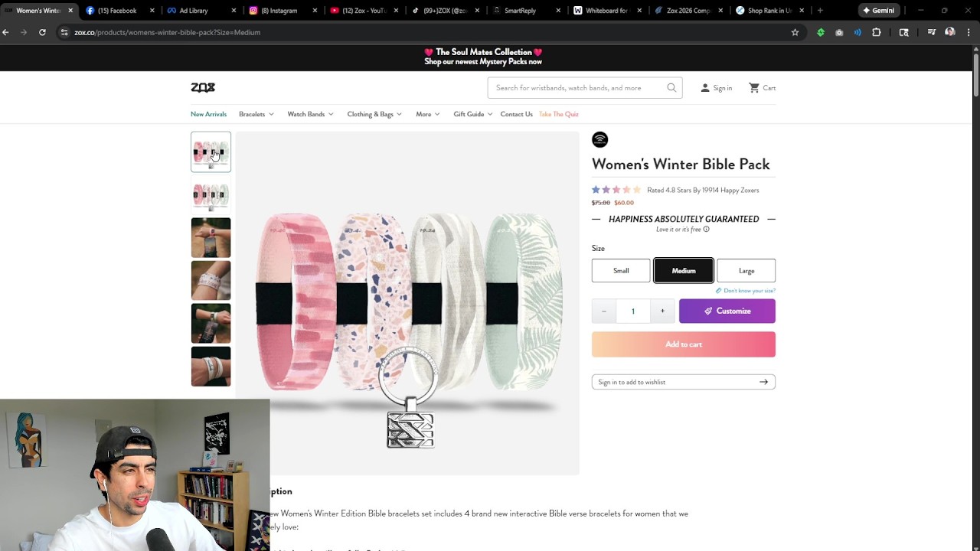Go back using the browser back arrow
The width and height of the screenshot is (980, 551).
click(x=6, y=32)
